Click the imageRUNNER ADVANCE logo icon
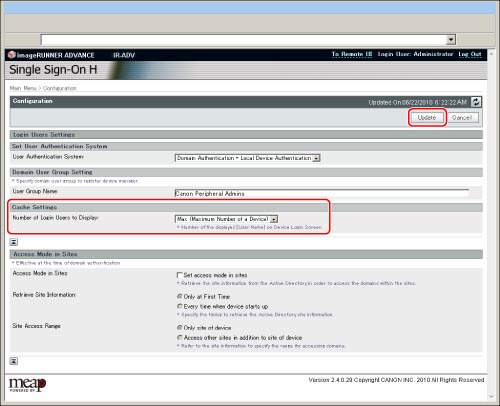This screenshot has width=500, height=406. pos(12,54)
